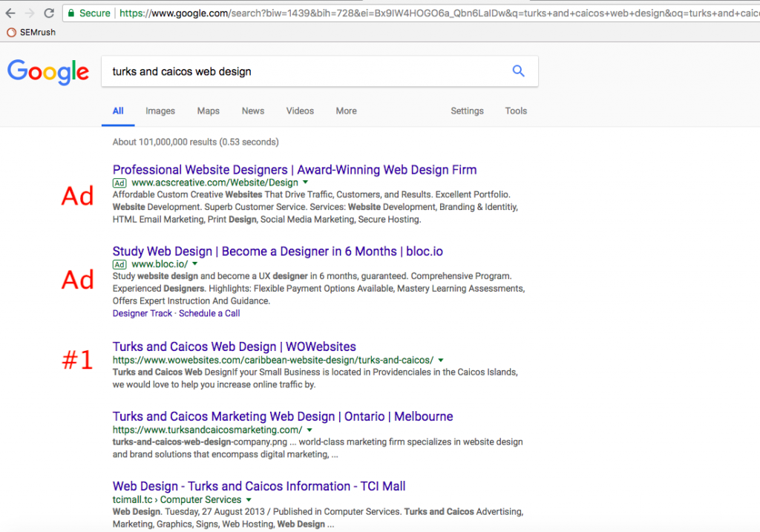760x532 pixels.
Task: Reload the page with the refresh icon
Action: pyautogui.click(x=49, y=13)
